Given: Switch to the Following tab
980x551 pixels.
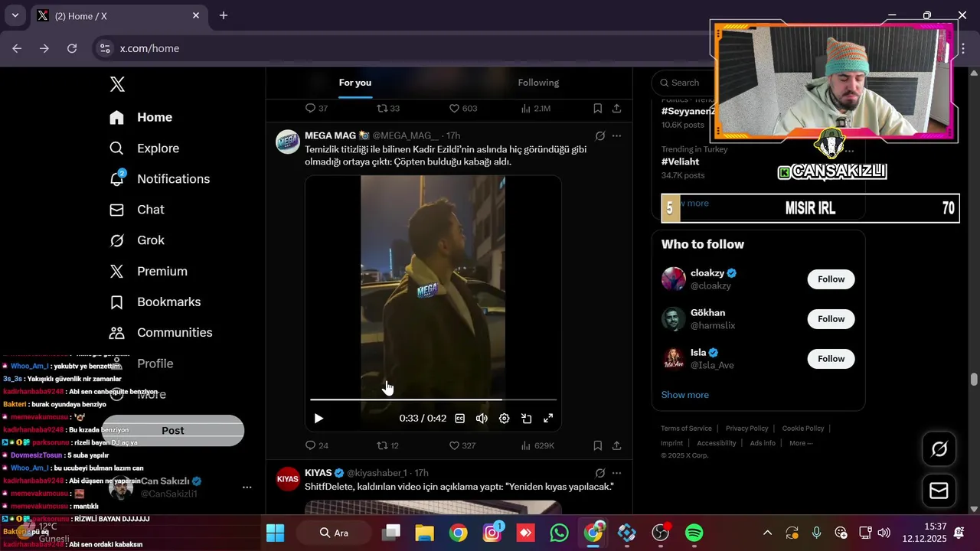Looking at the screenshot, I should pyautogui.click(x=538, y=83).
